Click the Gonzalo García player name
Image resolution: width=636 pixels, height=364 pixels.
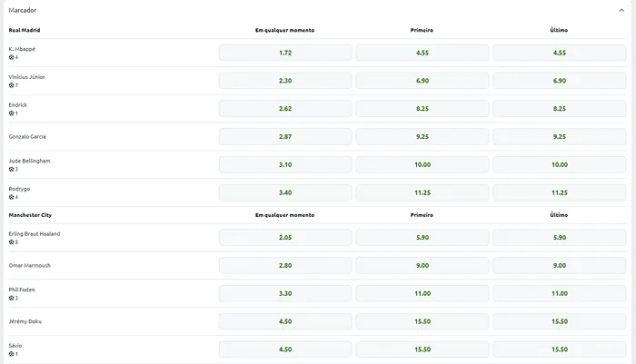point(27,136)
